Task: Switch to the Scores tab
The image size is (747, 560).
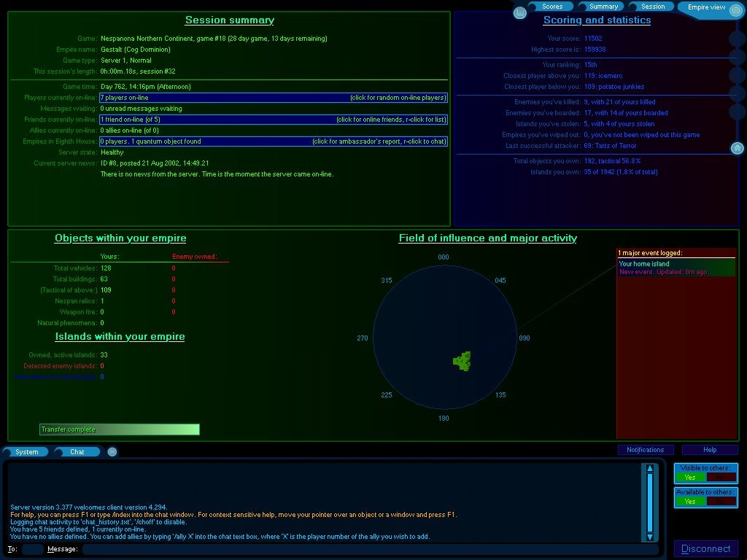Action: tap(552, 7)
